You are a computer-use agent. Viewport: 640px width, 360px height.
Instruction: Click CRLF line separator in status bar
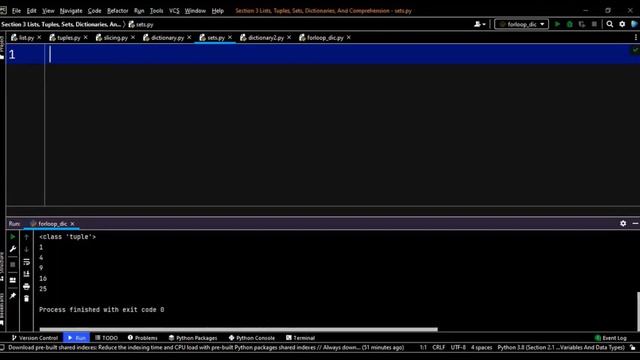pyautogui.click(x=438, y=348)
